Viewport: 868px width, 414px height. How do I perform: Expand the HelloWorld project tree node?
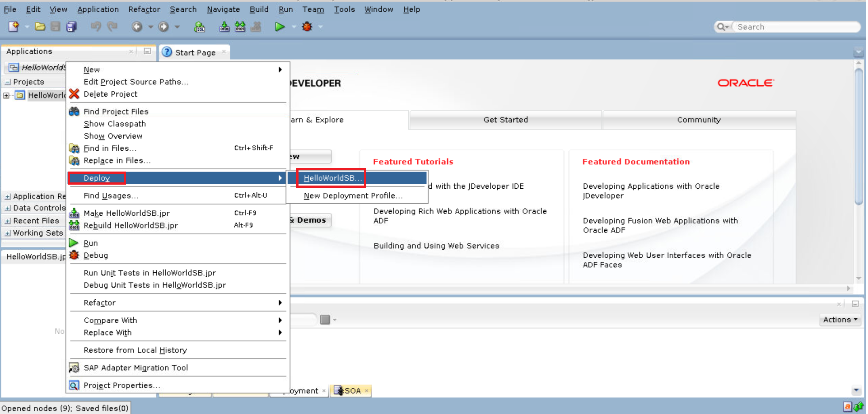click(6, 95)
